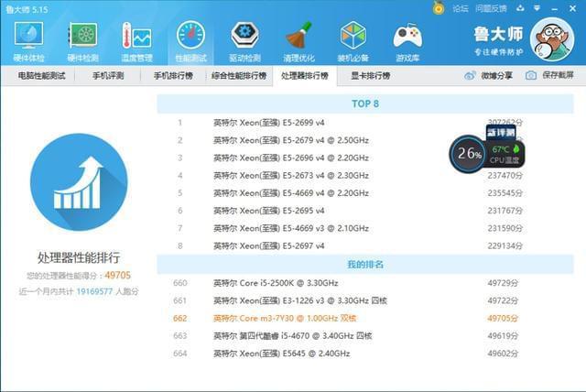Click the 67°C CPU temperature widget
The width and height of the screenshot is (586, 392).
click(x=505, y=154)
